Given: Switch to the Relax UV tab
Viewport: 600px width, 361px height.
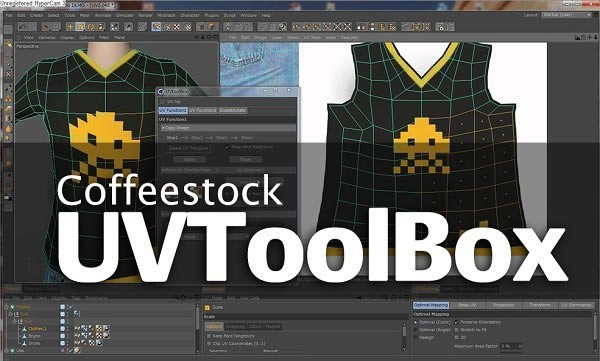Looking at the screenshot, I should tap(467, 305).
